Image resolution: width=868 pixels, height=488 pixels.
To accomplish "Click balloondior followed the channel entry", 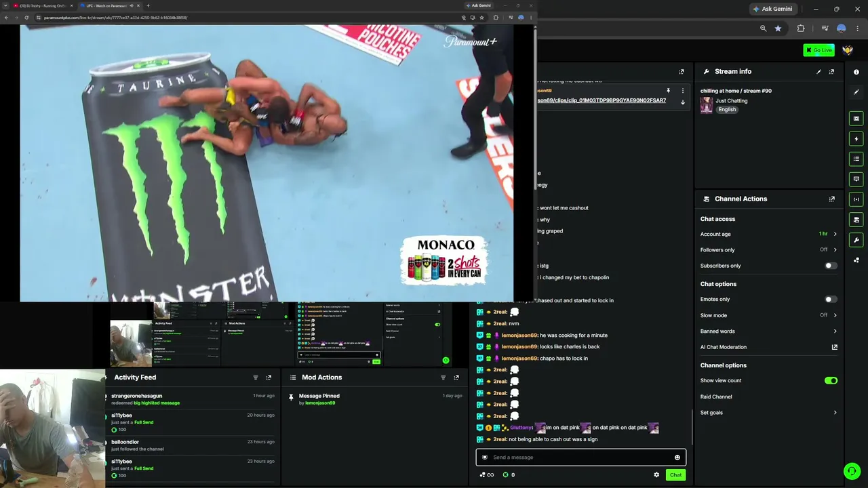I will tap(193, 445).
